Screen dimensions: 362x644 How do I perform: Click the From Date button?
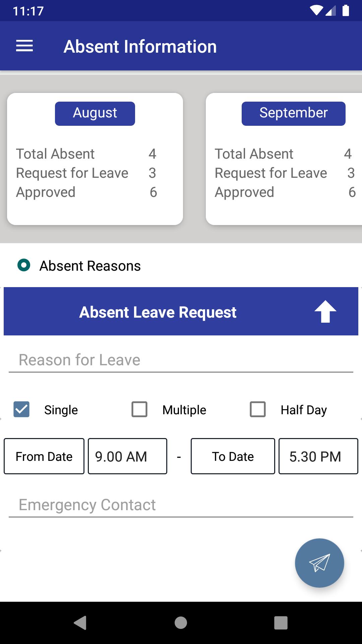click(44, 456)
